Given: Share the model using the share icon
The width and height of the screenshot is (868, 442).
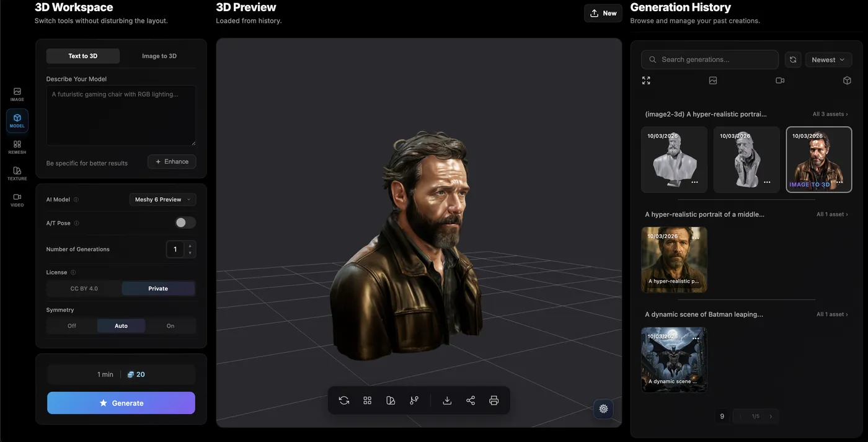Looking at the screenshot, I should (x=471, y=400).
